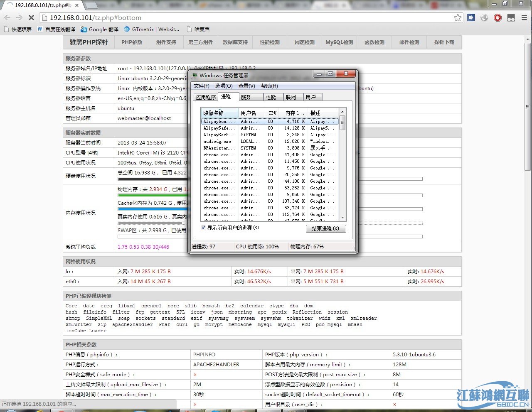The width and height of the screenshot is (532, 412).
Task: Click 探针下载 in the page nav
Action: (444, 42)
